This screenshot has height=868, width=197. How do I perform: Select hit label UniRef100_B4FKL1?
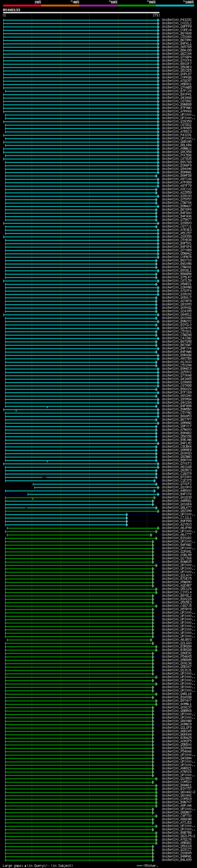click(x=177, y=43)
